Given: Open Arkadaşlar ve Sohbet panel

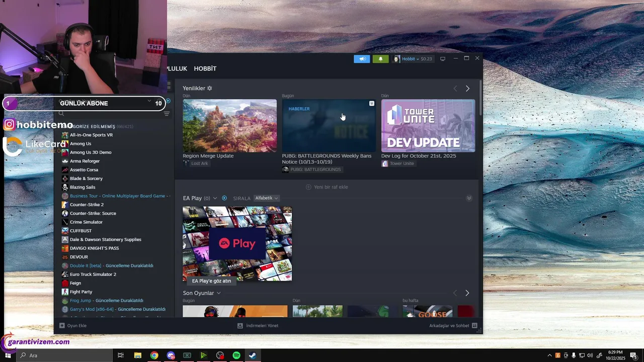Looking at the screenshot, I should tap(453, 326).
